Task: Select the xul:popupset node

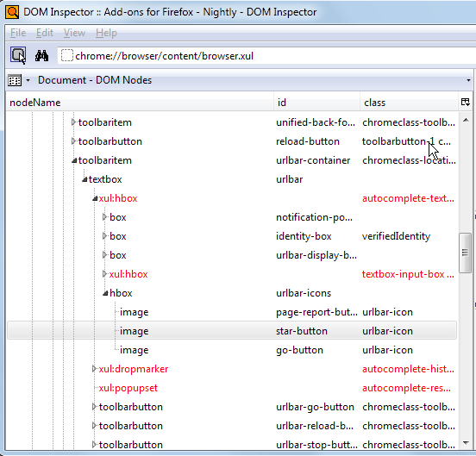Action: (128, 388)
